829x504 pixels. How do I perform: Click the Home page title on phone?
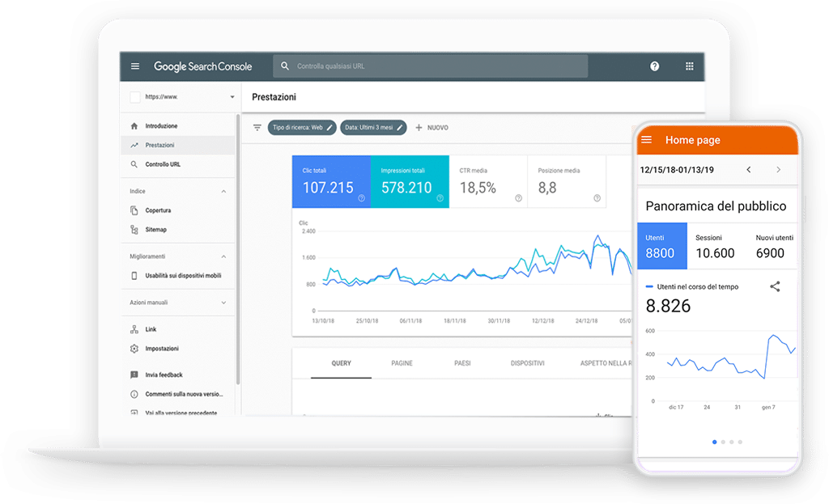(x=693, y=140)
